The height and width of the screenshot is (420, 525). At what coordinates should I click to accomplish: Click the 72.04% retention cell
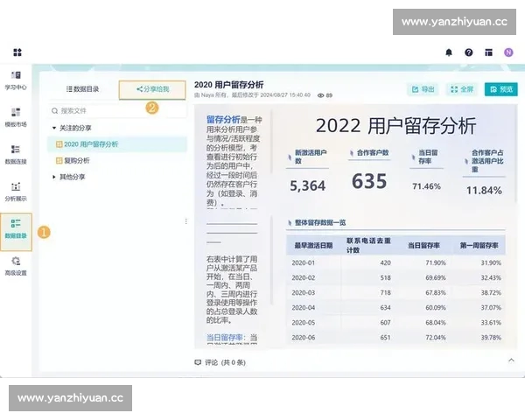coord(436,338)
